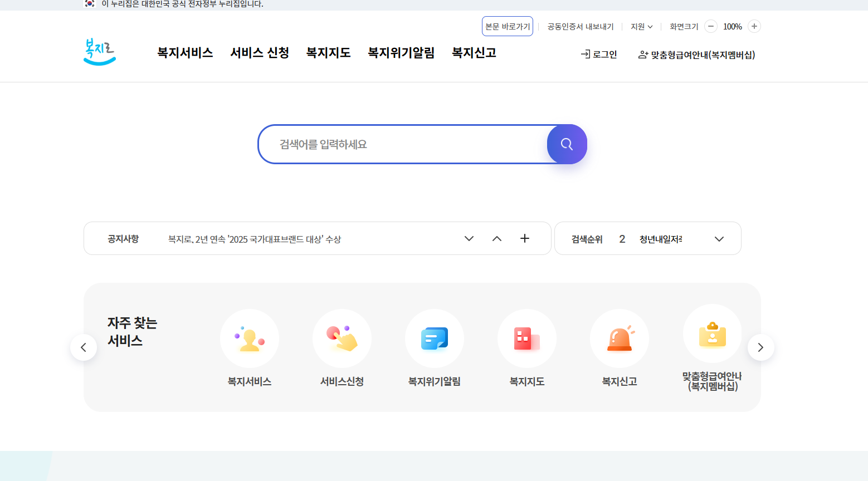Image resolution: width=868 pixels, height=481 pixels.
Task: Click the 공동인증서 내보내기 link
Action: (x=580, y=26)
